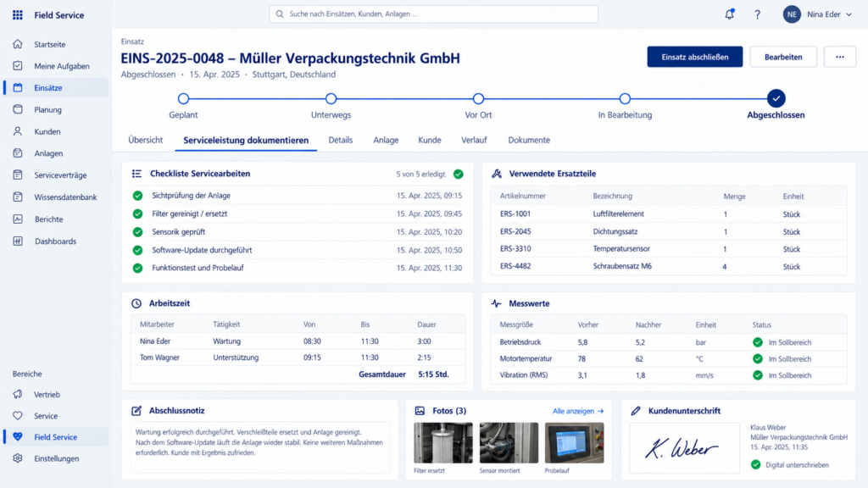Click the Planung sidebar icon

tap(18, 109)
